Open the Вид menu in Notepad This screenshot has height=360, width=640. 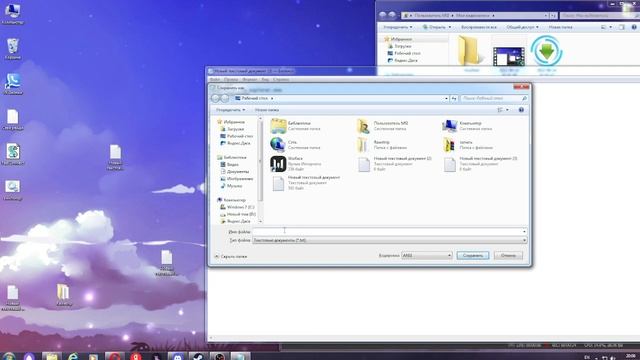point(265,80)
